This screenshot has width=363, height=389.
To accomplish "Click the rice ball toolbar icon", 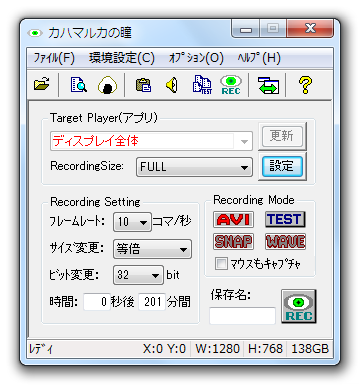I will [x=107, y=85].
